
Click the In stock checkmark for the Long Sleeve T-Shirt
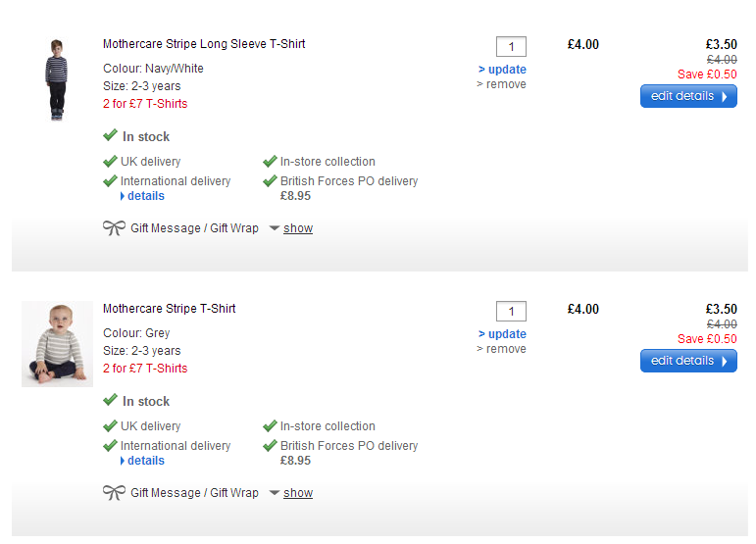pyautogui.click(x=111, y=136)
